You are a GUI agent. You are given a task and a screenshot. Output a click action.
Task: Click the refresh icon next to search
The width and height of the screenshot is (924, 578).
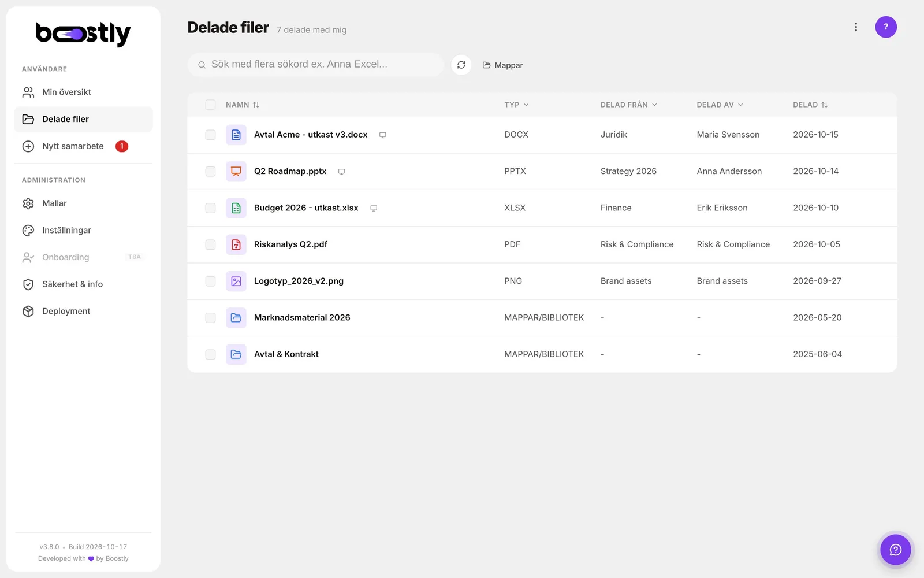461,65
